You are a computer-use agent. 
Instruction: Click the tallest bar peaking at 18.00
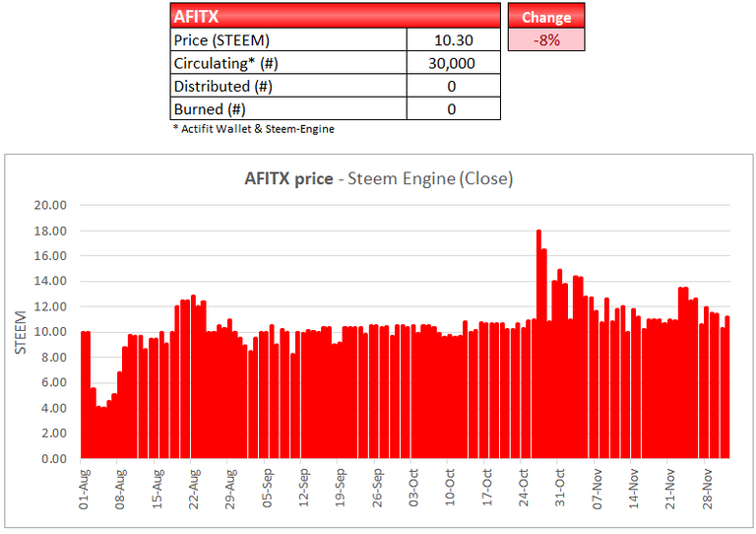pyautogui.click(x=539, y=344)
